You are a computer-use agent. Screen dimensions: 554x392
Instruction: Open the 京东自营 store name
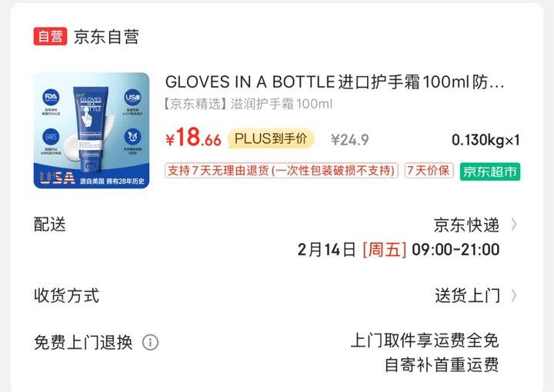tap(106, 37)
